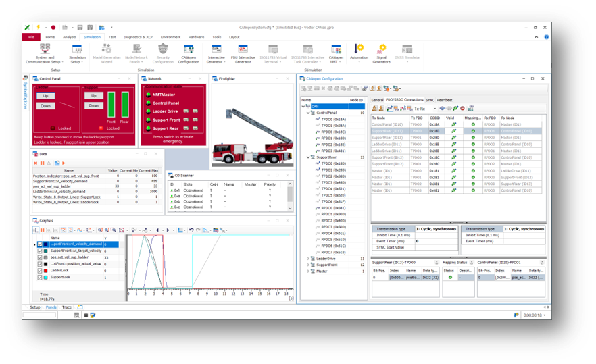The height and width of the screenshot is (364, 596).
Task: Switch to the Trace desktop tab
Action: click(67, 307)
